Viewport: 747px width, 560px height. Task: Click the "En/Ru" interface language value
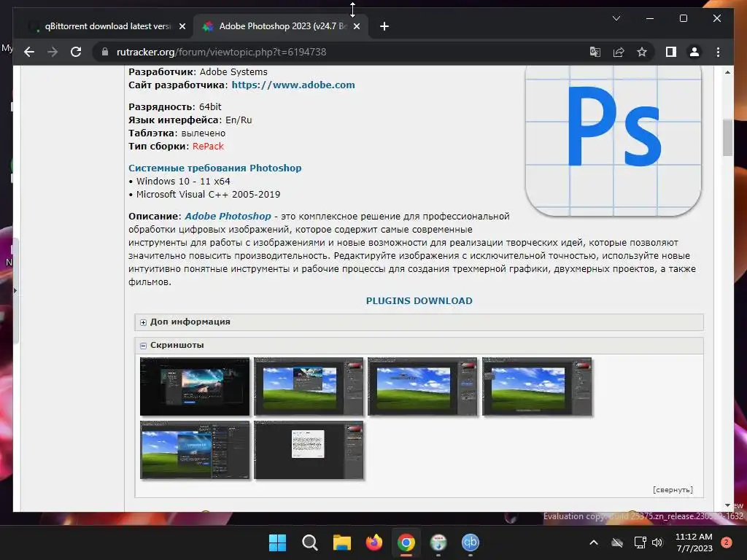tap(239, 120)
